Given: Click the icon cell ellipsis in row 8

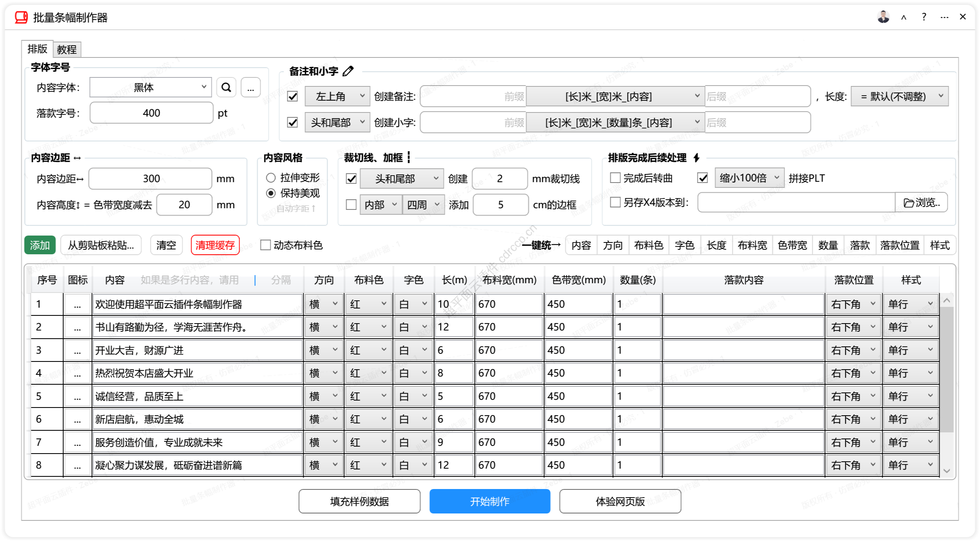Looking at the screenshot, I should pos(77,465).
